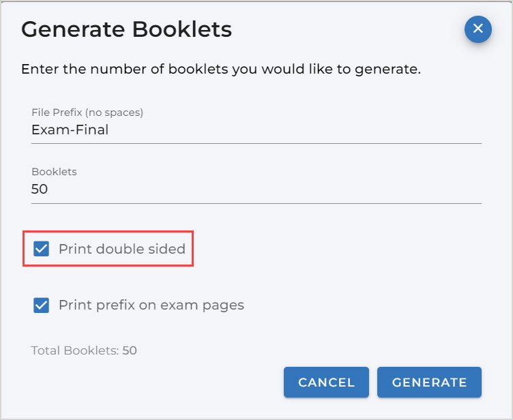Screen dimensions: 513x420
Task: Click the Print double sided label text
Action: click(x=121, y=249)
